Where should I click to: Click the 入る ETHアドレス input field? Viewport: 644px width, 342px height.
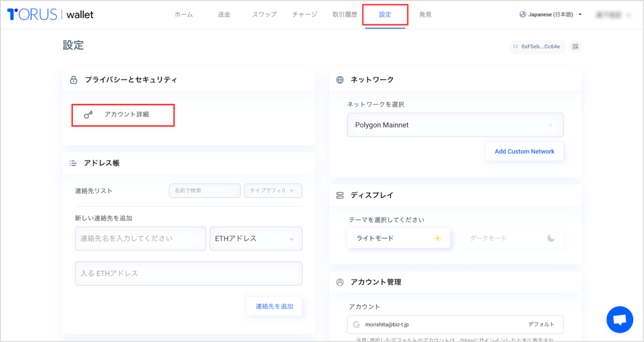coord(188,273)
